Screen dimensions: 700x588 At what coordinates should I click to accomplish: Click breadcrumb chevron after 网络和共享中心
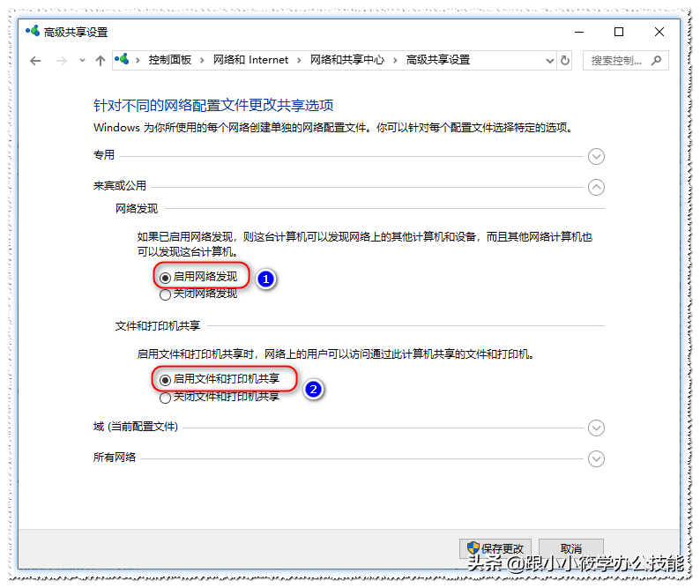click(x=395, y=60)
